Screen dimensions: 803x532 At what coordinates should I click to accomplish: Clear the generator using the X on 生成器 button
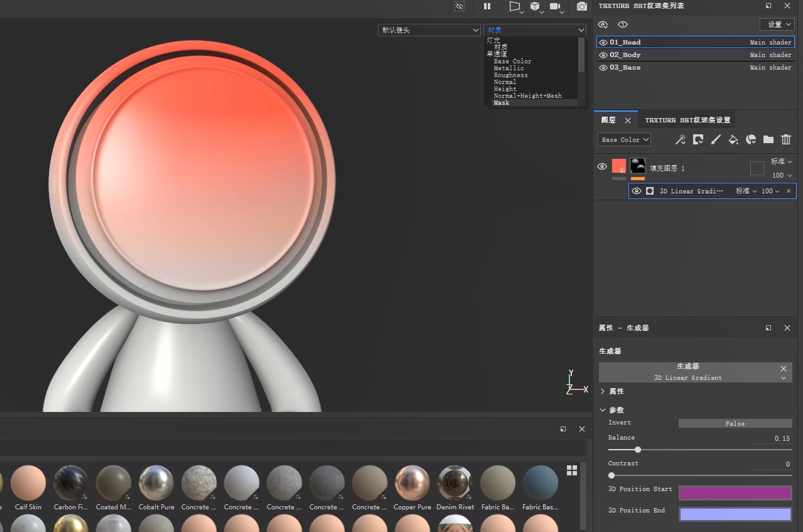point(783,369)
